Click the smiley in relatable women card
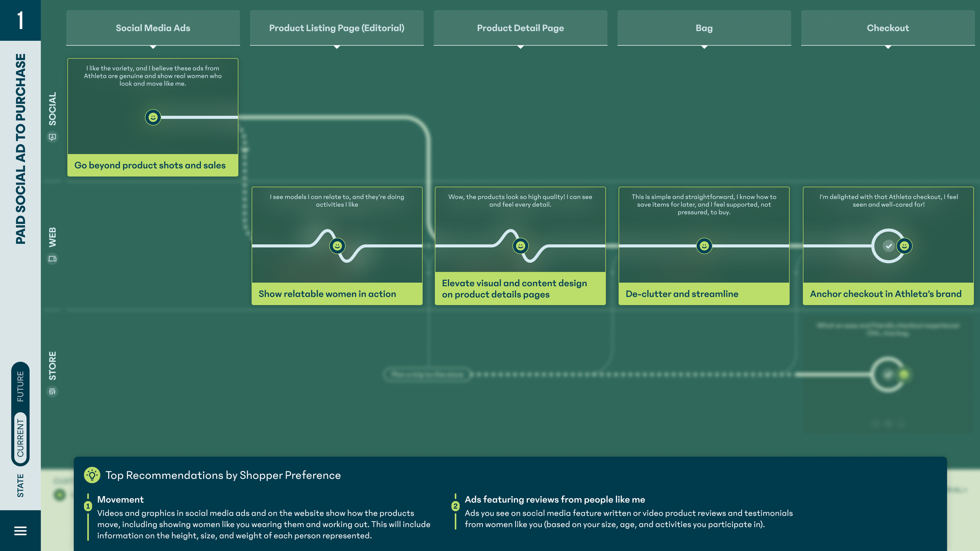Viewport: 980px width, 551px height. [x=337, y=246]
